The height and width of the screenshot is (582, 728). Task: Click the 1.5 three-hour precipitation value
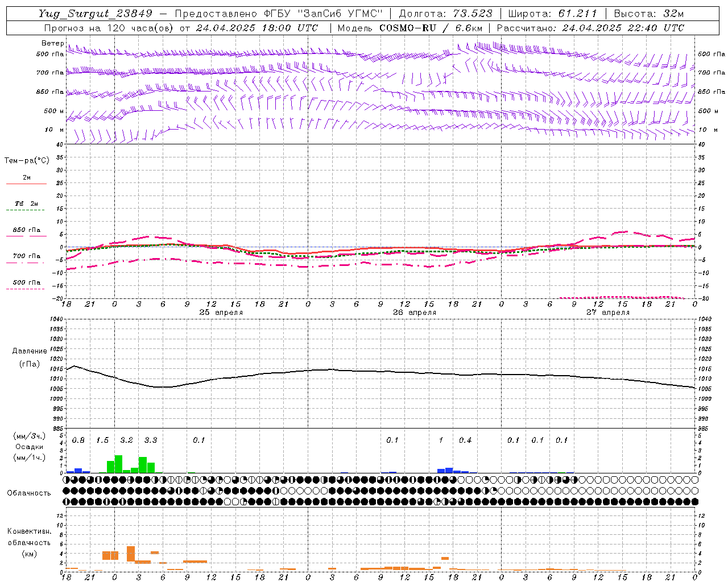pos(102,440)
